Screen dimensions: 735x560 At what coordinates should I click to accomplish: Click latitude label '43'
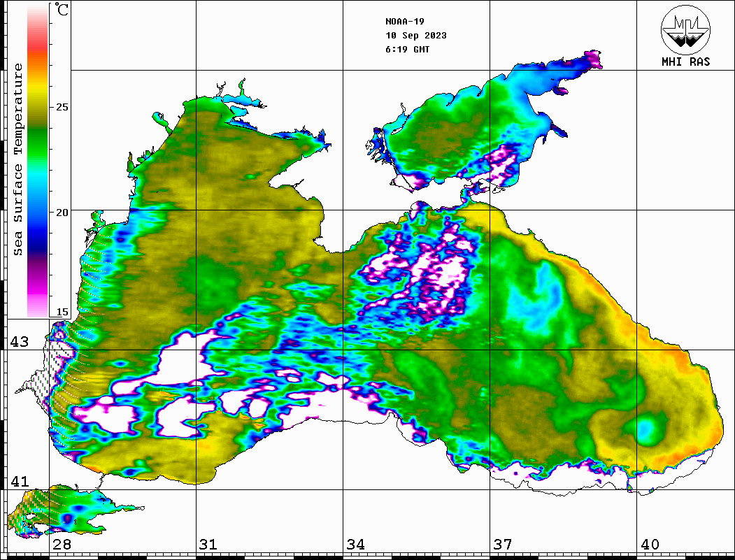20,342
